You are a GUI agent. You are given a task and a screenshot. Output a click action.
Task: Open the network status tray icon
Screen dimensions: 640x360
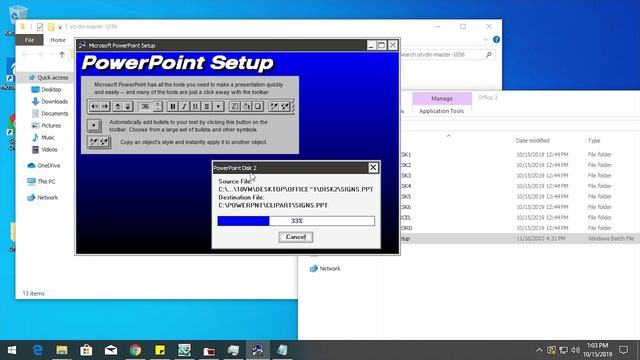(x=564, y=350)
